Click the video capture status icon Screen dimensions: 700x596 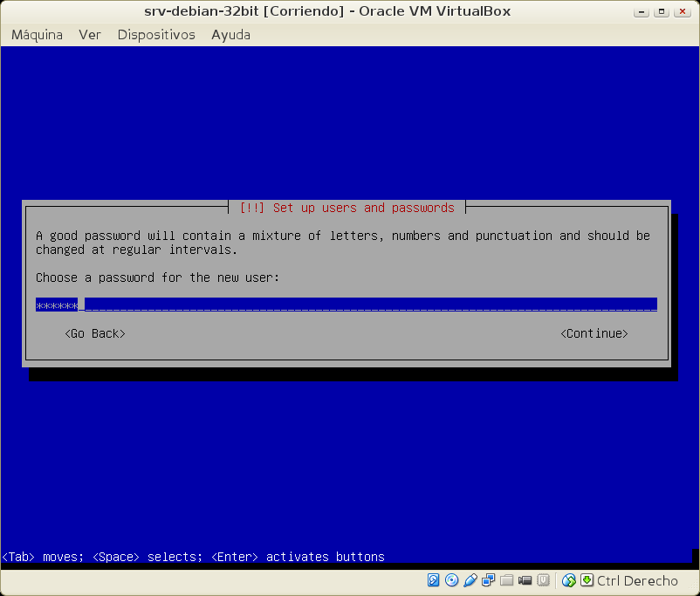525,580
